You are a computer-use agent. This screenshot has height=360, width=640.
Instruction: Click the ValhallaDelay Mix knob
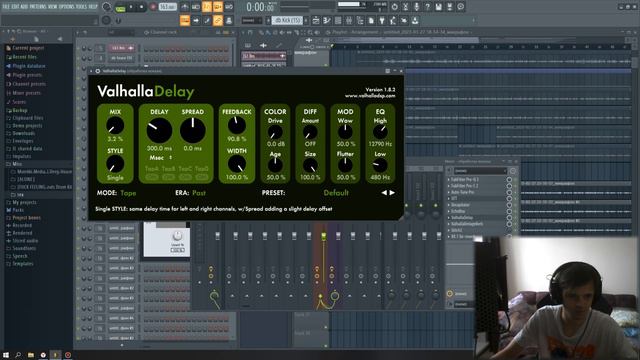(115, 125)
